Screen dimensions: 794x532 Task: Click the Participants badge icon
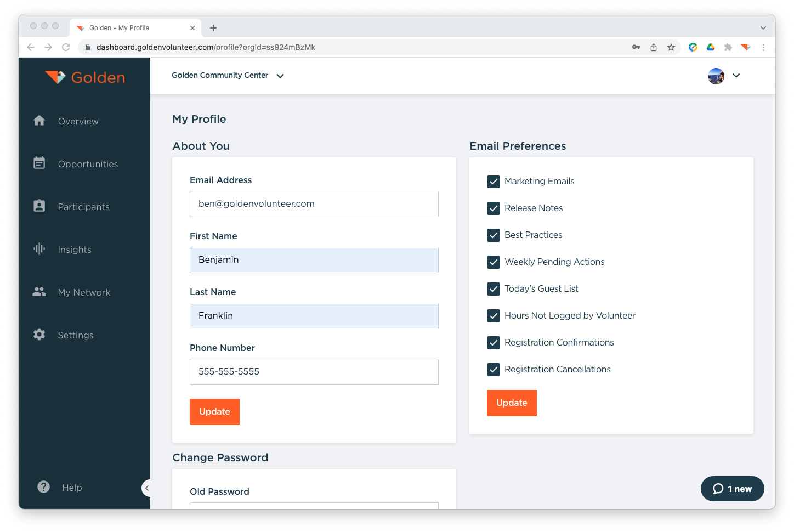coord(39,206)
